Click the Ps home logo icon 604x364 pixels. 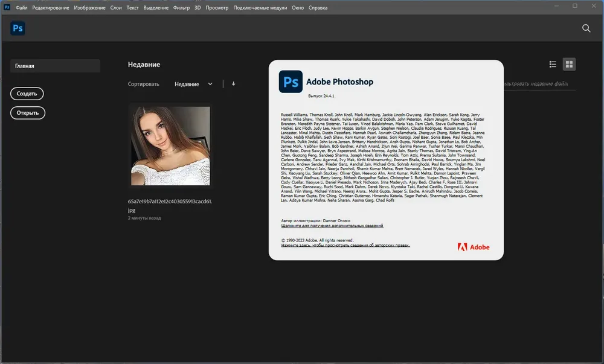tap(18, 28)
